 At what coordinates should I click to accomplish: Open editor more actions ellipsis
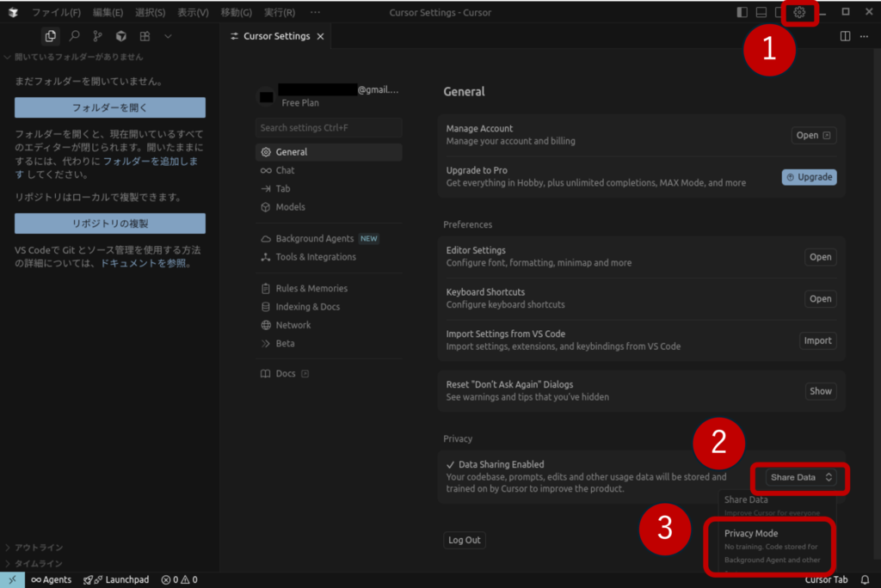(x=864, y=36)
